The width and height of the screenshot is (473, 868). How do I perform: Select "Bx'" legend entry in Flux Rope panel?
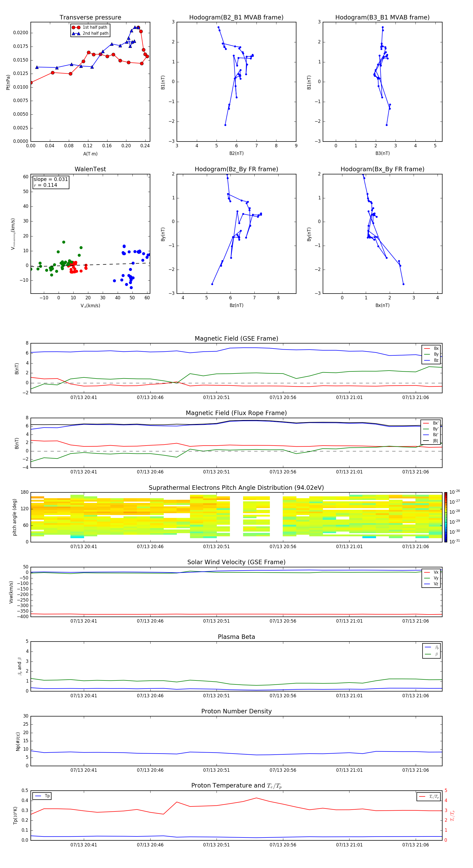tap(431, 423)
